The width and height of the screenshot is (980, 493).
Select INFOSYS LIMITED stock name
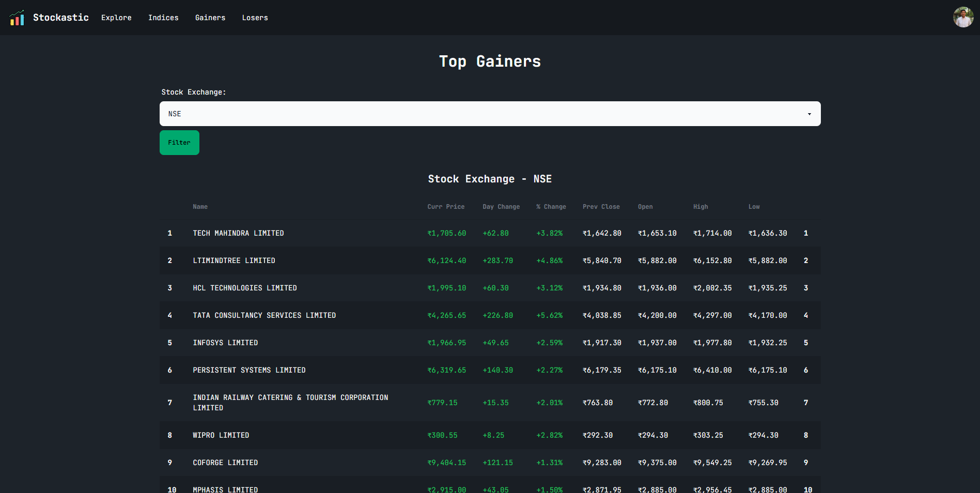click(225, 343)
